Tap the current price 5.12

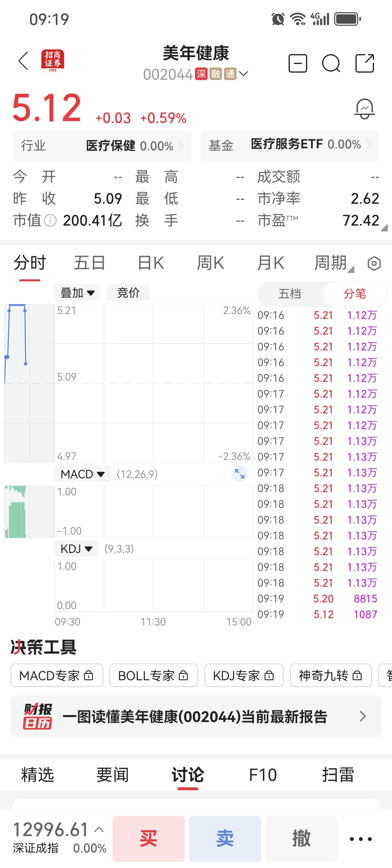coord(47,108)
